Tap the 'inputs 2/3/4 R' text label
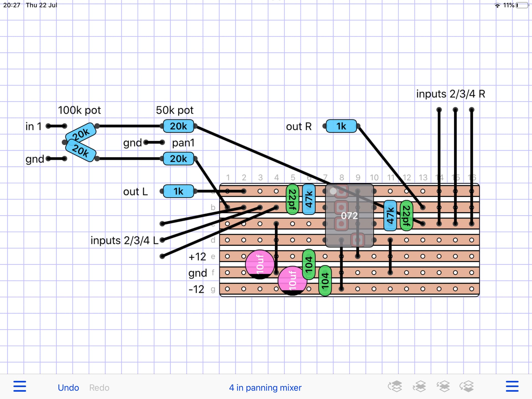This screenshot has width=532, height=399. 451,94
